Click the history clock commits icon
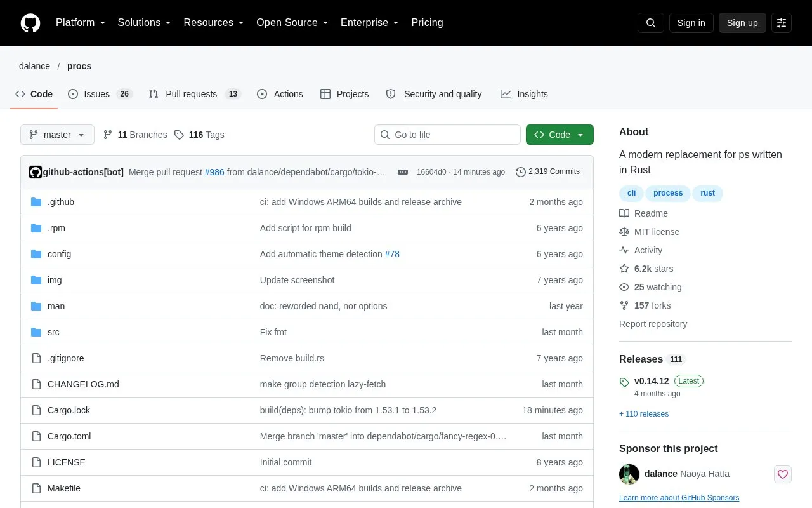 pyautogui.click(x=521, y=172)
